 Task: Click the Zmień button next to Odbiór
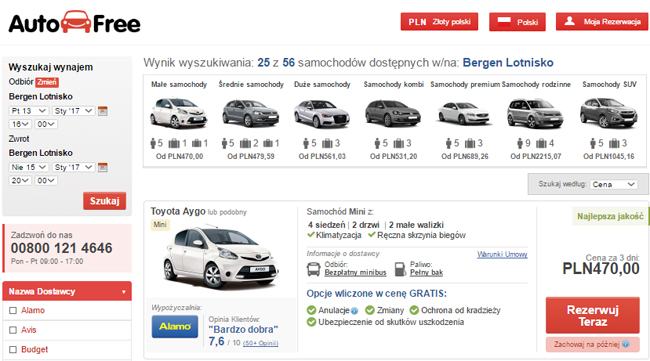[x=47, y=82]
